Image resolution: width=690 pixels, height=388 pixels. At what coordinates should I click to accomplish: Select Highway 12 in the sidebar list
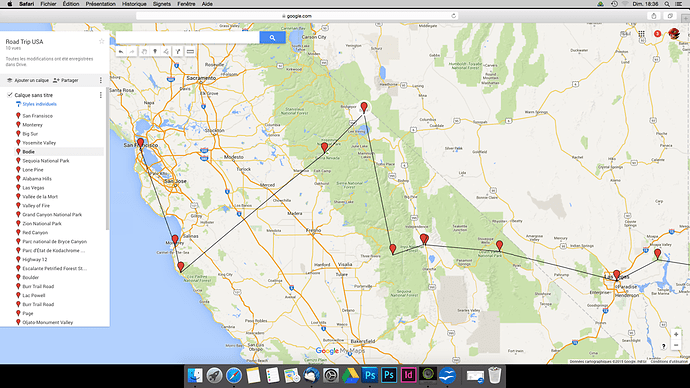[x=35, y=260]
